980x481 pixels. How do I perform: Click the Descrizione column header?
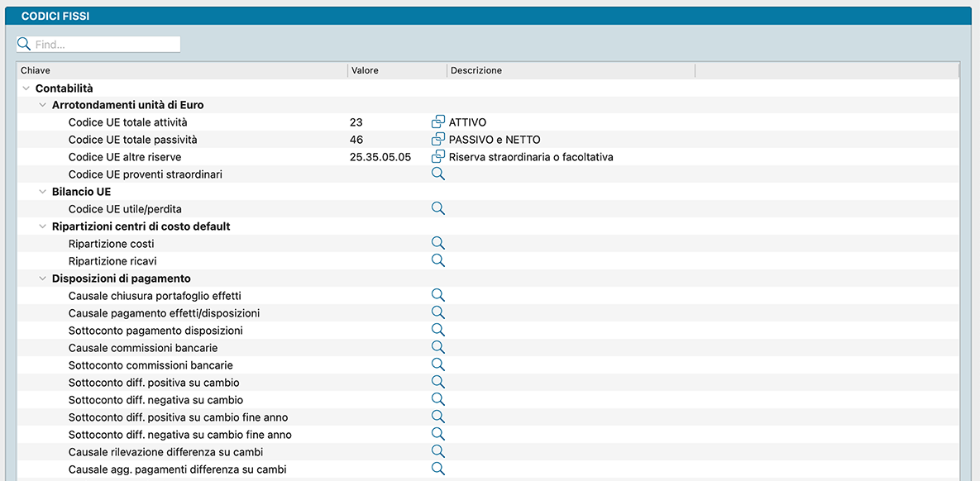click(x=571, y=71)
